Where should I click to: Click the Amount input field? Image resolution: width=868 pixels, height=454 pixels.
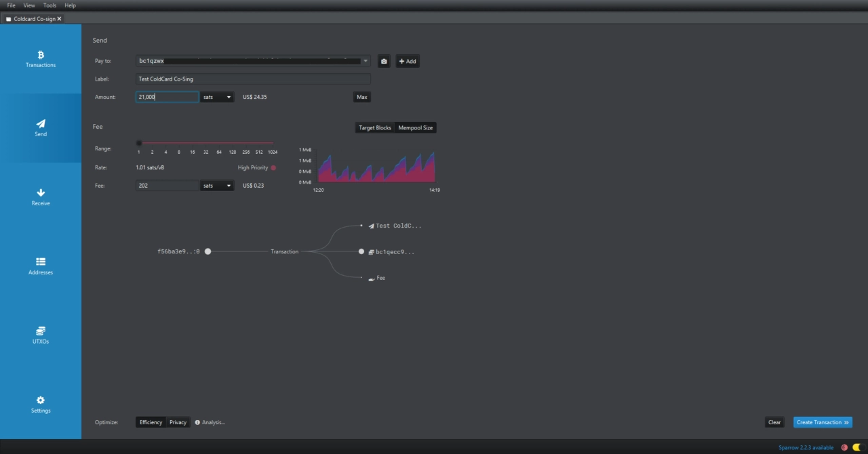coord(167,97)
